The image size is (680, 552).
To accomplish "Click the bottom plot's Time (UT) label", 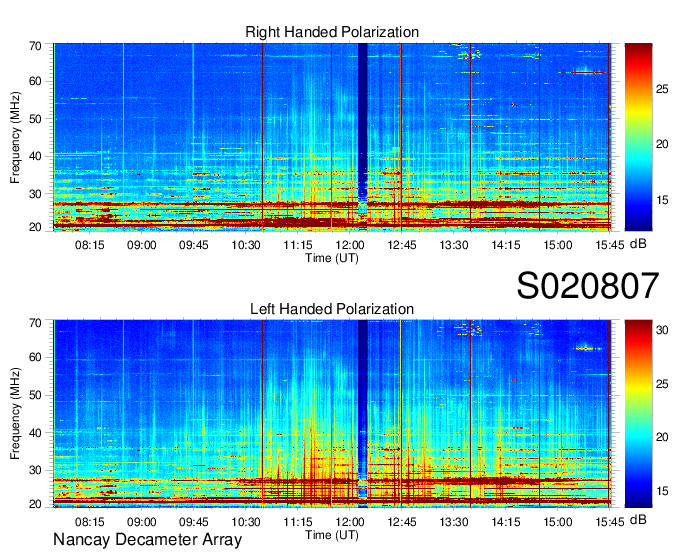I will (x=332, y=535).
